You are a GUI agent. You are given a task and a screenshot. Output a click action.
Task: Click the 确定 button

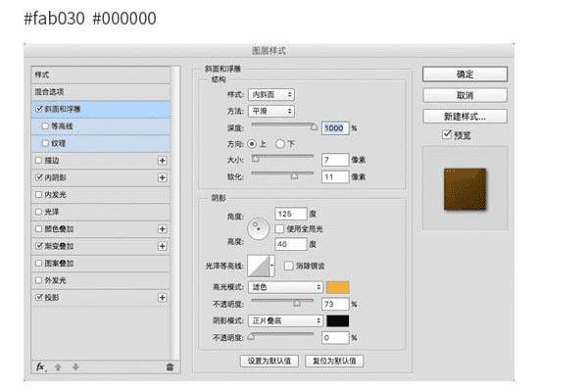[x=465, y=74]
